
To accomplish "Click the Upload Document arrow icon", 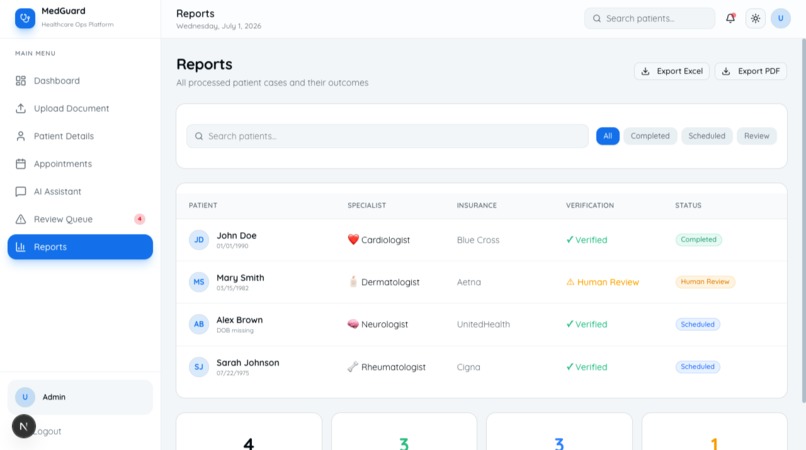I will click(x=21, y=109).
